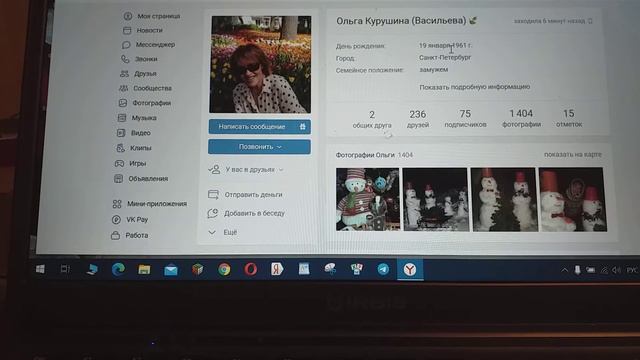The height and width of the screenshot is (360, 640).
Task: Click gift icon on message button
Action: (x=302, y=127)
